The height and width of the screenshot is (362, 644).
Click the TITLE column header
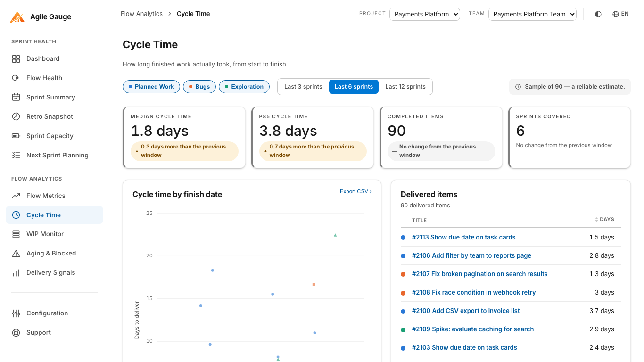(x=419, y=220)
